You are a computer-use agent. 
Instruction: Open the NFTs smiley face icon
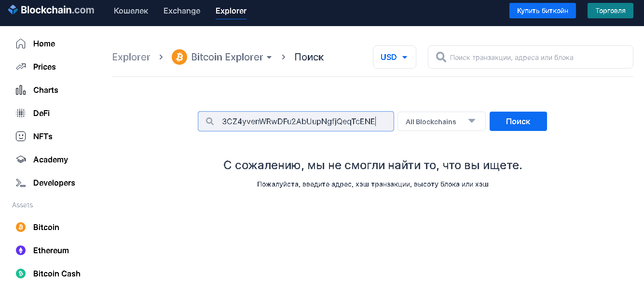[x=21, y=137]
